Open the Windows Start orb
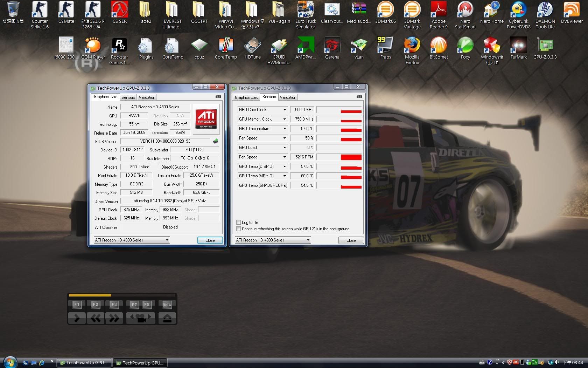588x368 pixels. pos(9,362)
